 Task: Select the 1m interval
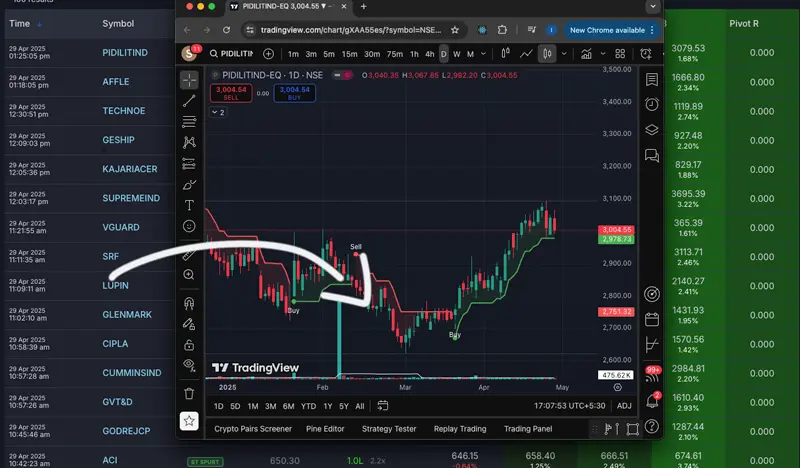[293, 54]
